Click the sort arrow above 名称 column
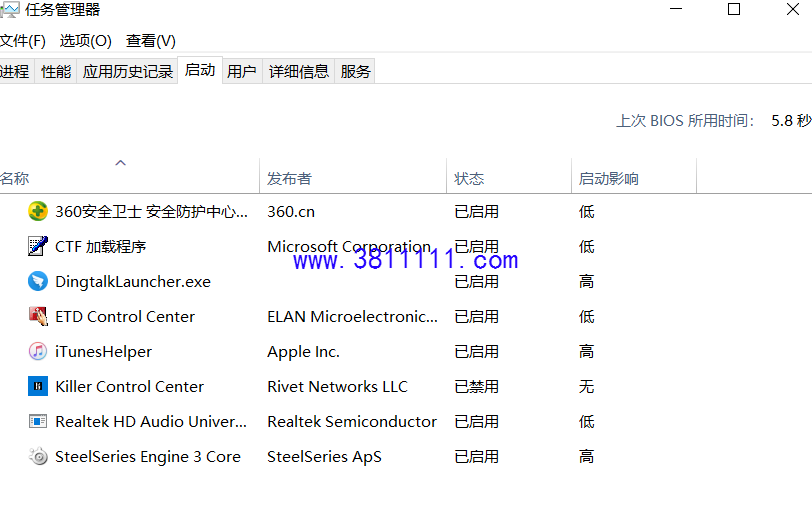This screenshot has height=518, width=812. (121, 163)
